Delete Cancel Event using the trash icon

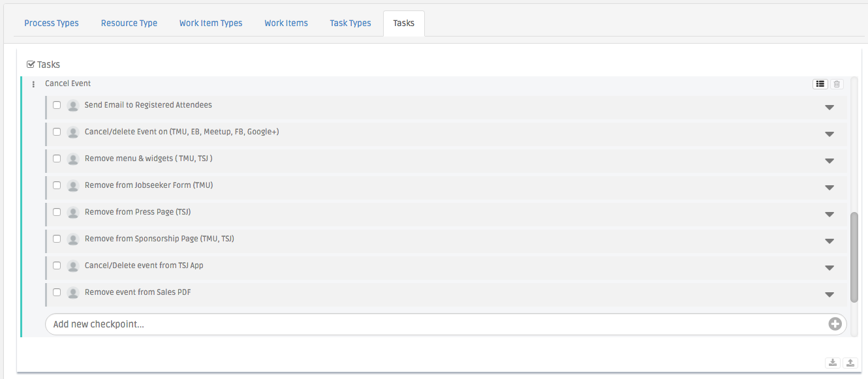[837, 84]
